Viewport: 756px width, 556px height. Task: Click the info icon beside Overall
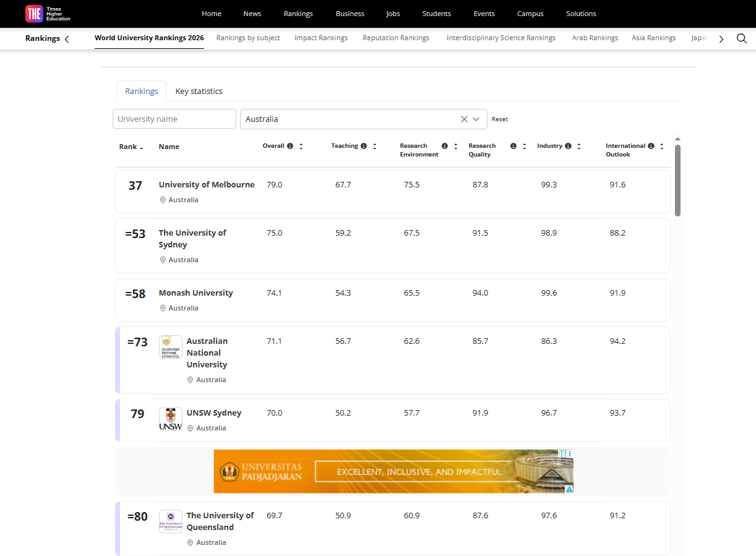coord(290,146)
